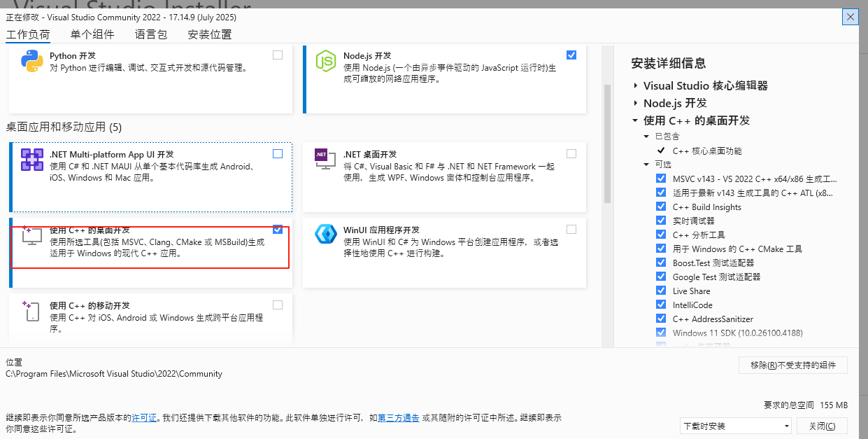Switch to the 工作负荷 tab
The height and width of the screenshot is (439, 868).
[x=28, y=34]
